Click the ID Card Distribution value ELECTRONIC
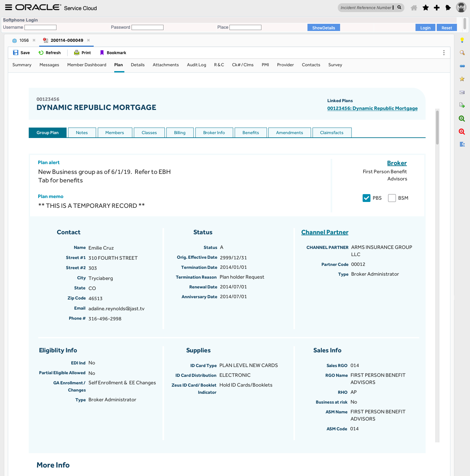Viewport: 470px width, 476px height. pos(235,375)
